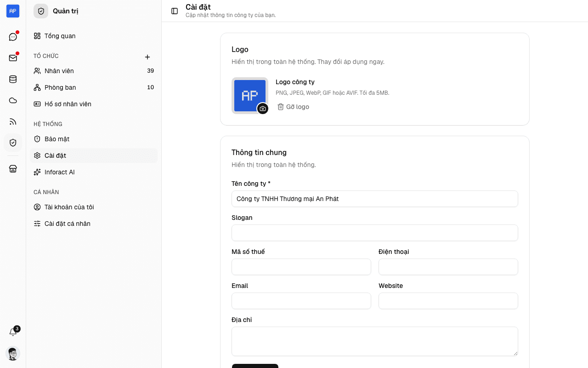Click the 'Cập nhật thông tin công ty của bạn.' subtitle
The height and width of the screenshot is (368, 588).
[231, 15]
